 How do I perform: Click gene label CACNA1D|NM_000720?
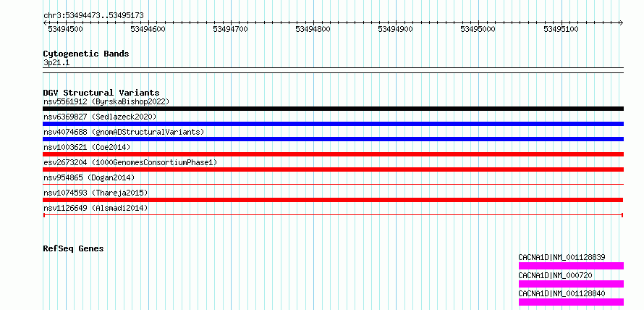pos(555,275)
